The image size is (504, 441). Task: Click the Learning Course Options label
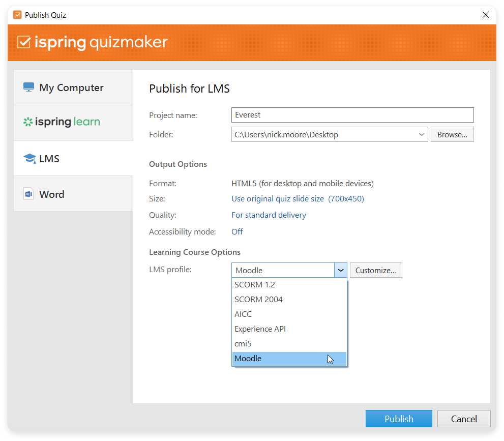[x=194, y=252]
